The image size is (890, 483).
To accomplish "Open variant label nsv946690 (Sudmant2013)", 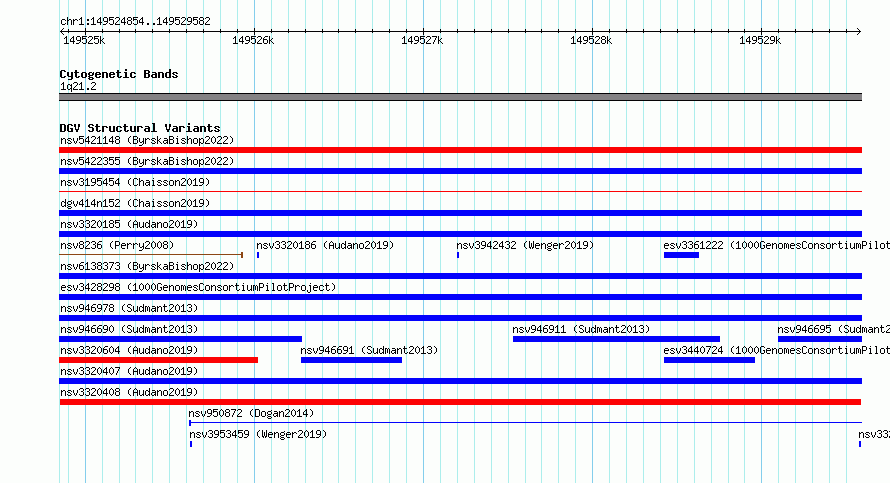I will [x=129, y=329].
